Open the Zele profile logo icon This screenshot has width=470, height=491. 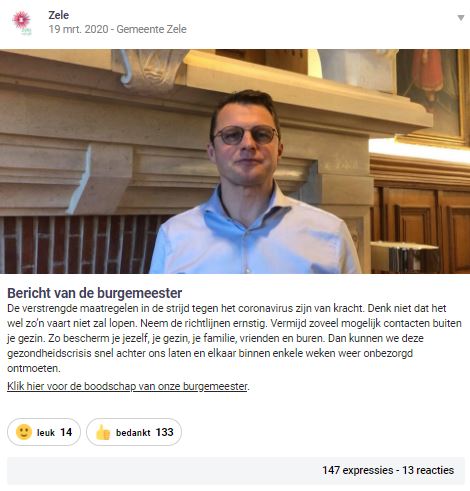[x=22, y=23]
